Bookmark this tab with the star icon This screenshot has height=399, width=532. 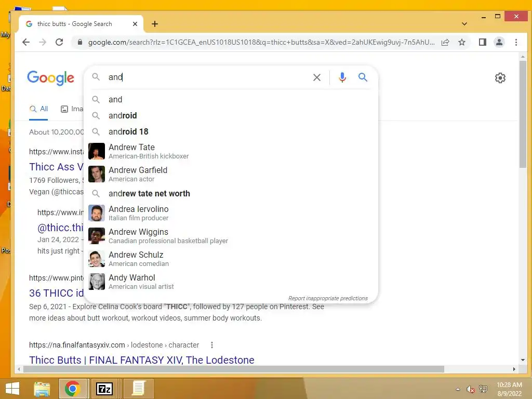point(462,42)
